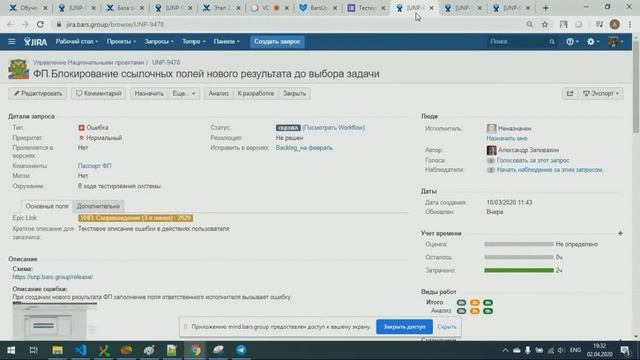Screen dimensions: 640x360
Task: Open the Еще more-actions dropdown
Action: pos(184,93)
